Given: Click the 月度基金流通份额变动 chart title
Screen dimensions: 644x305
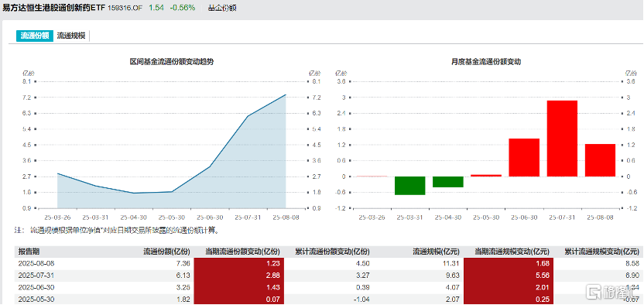Looking at the screenshot, I should tap(485, 62).
